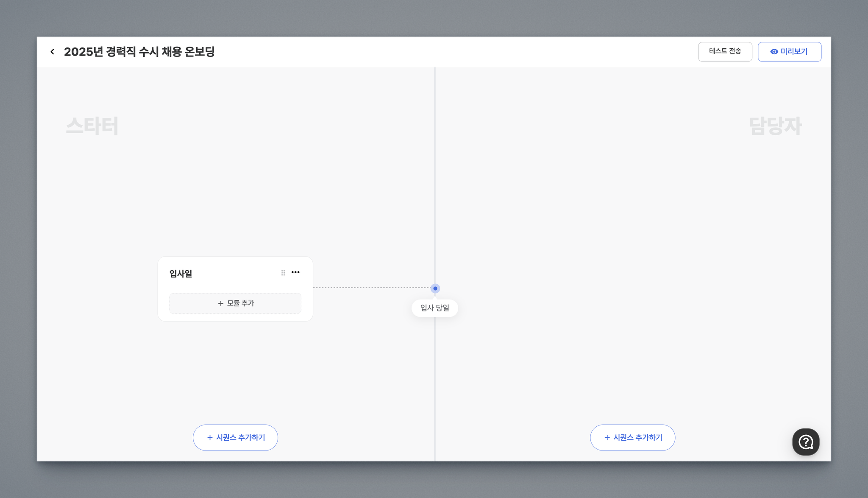868x498 pixels.
Task: Select the 입사일 card title
Action: coord(181,274)
